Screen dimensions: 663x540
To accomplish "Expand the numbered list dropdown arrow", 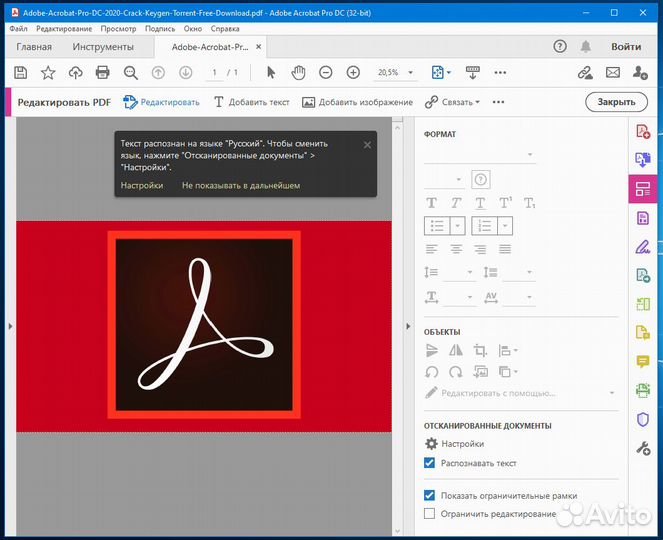I will coord(505,226).
